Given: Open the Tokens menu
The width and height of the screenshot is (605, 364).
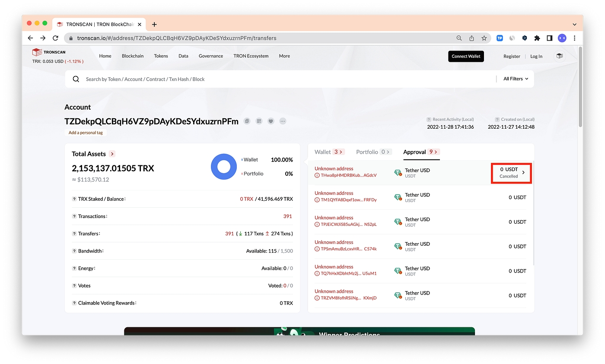Looking at the screenshot, I should 161,56.
